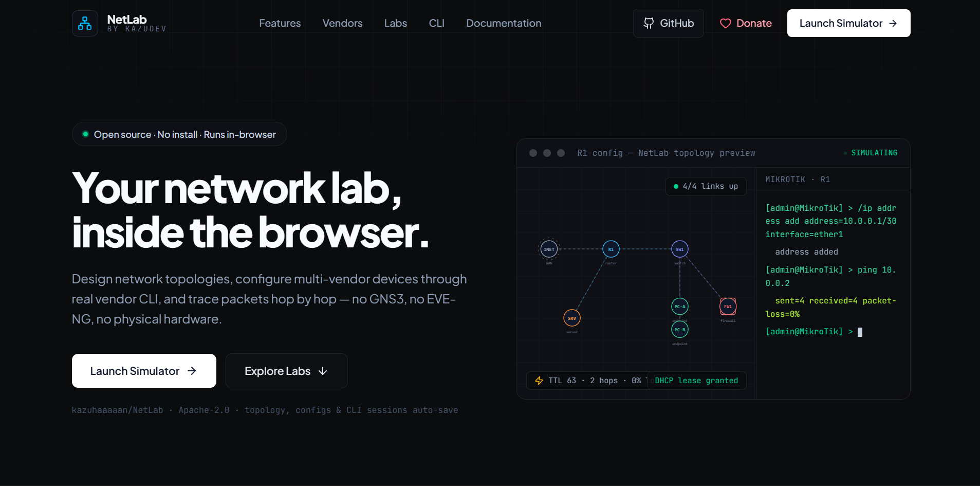This screenshot has height=486, width=980.
Task: Click the "MIKROTIK · R1" terminal header
Action: coord(798,179)
